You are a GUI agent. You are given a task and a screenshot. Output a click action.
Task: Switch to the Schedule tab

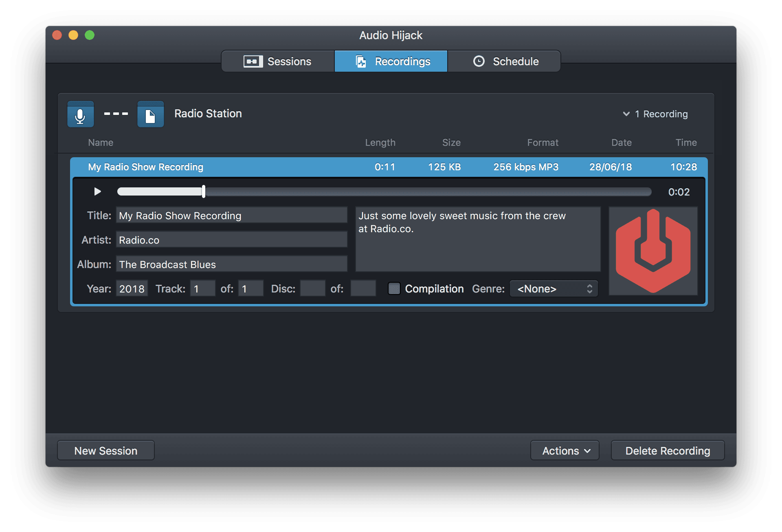[504, 62]
